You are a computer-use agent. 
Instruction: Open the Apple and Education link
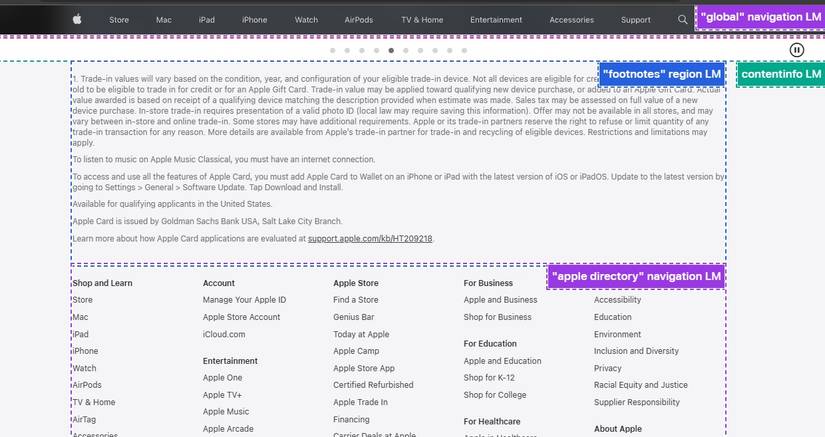502,361
